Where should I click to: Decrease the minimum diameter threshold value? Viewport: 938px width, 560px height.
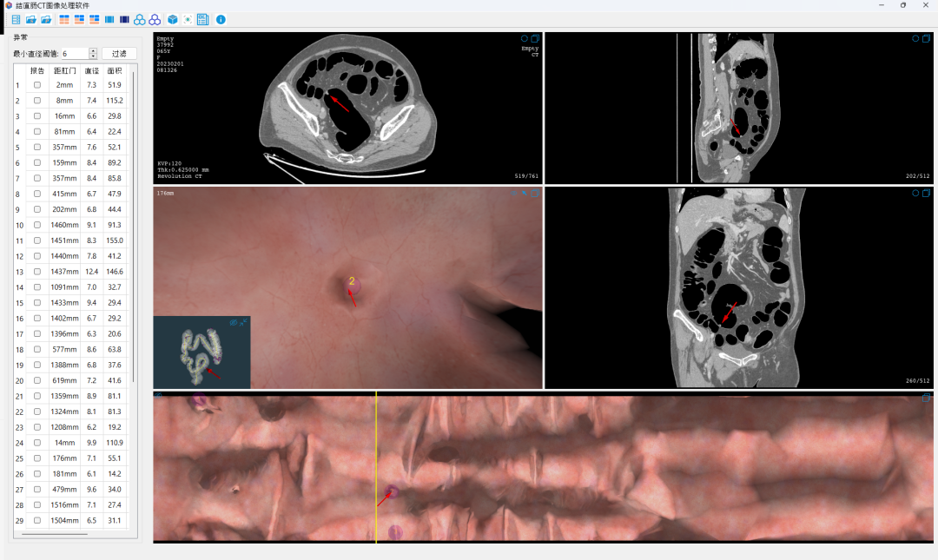point(93,56)
